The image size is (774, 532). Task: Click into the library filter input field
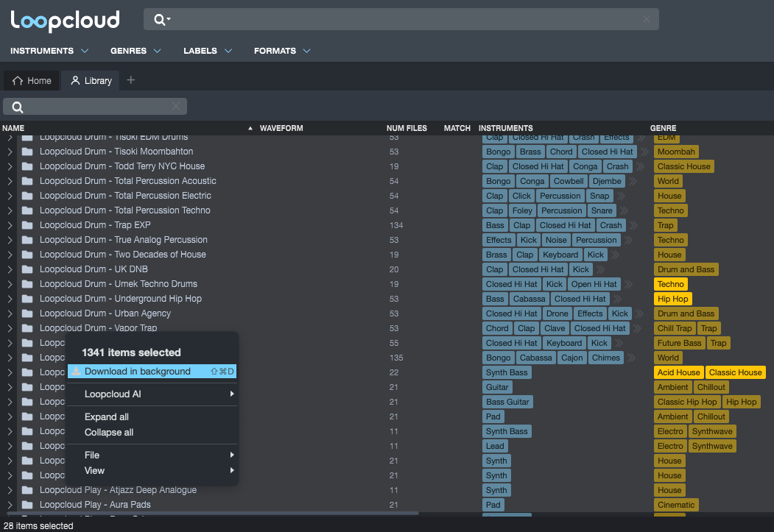pos(95,107)
